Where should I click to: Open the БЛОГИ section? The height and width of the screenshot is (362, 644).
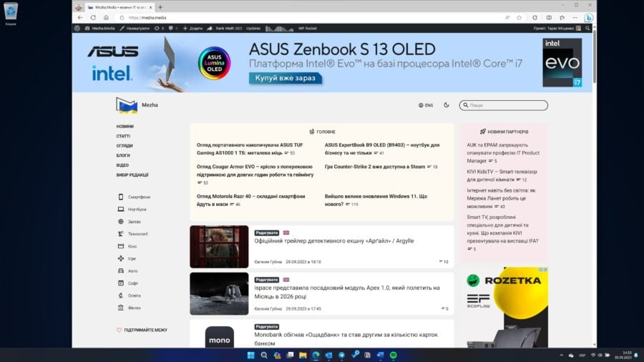pos(123,155)
